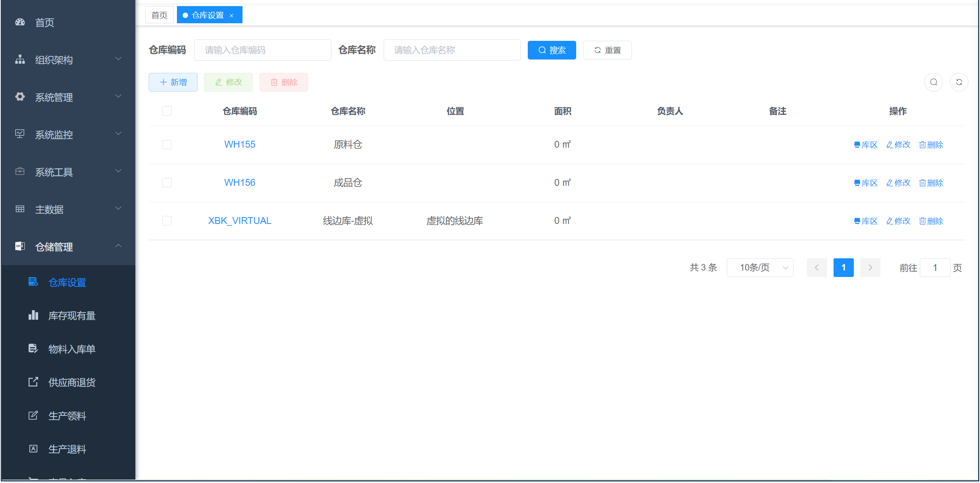Image resolution: width=980 pixels, height=483 pixels.
Task: Click the 新增 add button
Action: 173,82
